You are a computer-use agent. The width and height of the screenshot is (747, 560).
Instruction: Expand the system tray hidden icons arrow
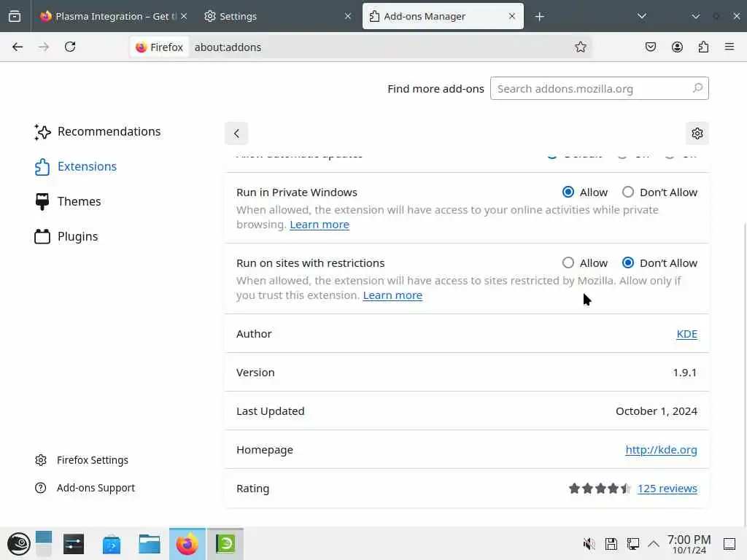tap(654, 544)
